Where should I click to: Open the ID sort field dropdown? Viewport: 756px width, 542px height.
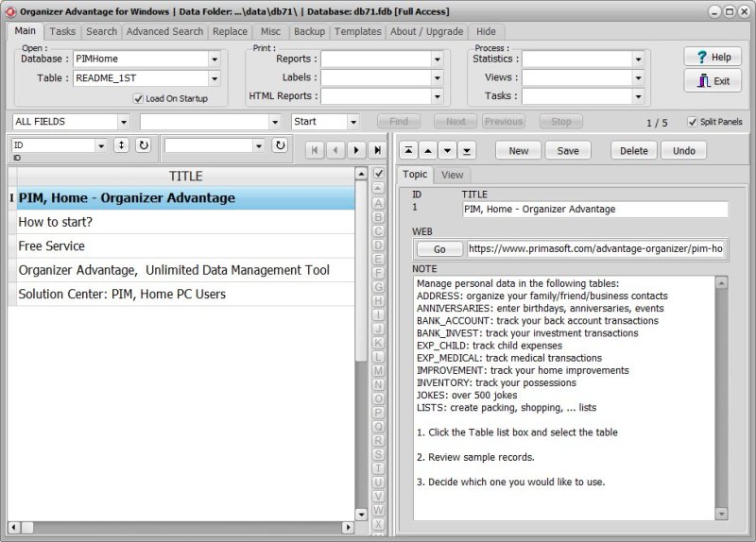coord(101,145)
